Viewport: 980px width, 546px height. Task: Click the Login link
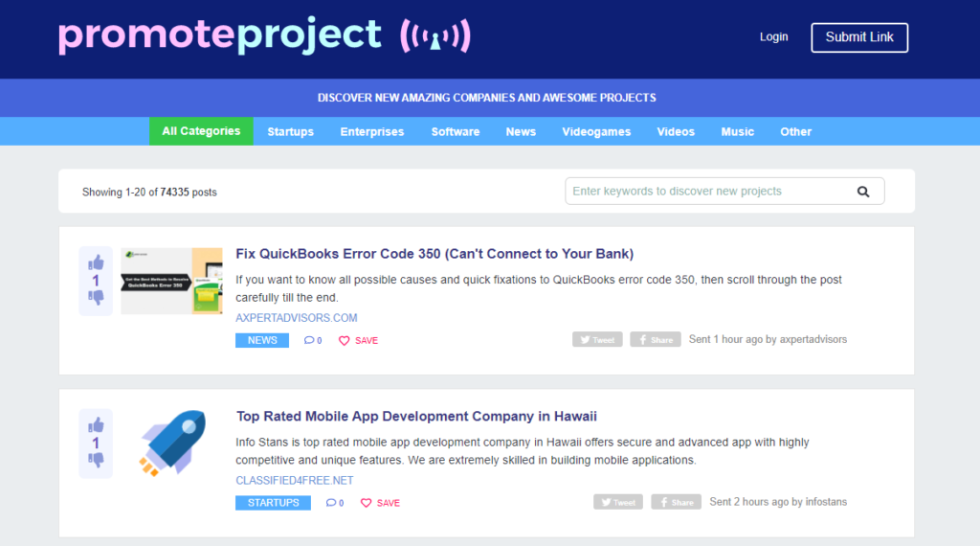pyautogui.click(x=773, y=37)
